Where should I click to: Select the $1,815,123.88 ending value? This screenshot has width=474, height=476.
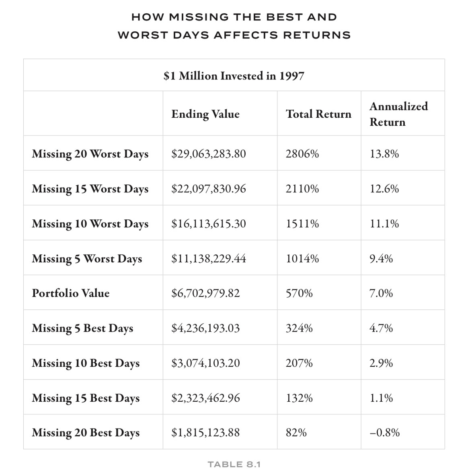tap(205, 433)
